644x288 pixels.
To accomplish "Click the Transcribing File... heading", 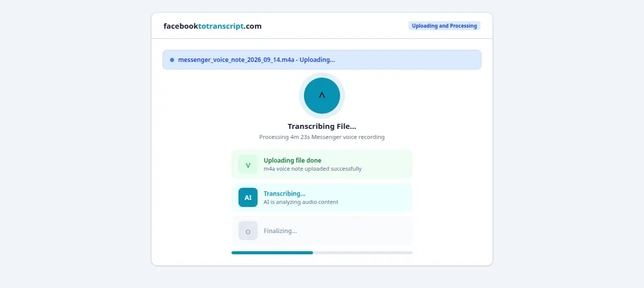I will coord(322,126).
